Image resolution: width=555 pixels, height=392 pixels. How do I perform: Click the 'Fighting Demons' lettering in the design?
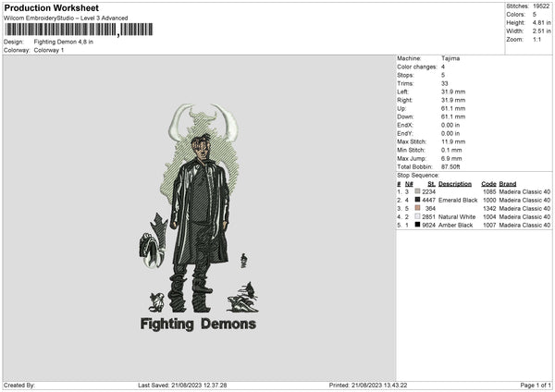tap(198, 325)
